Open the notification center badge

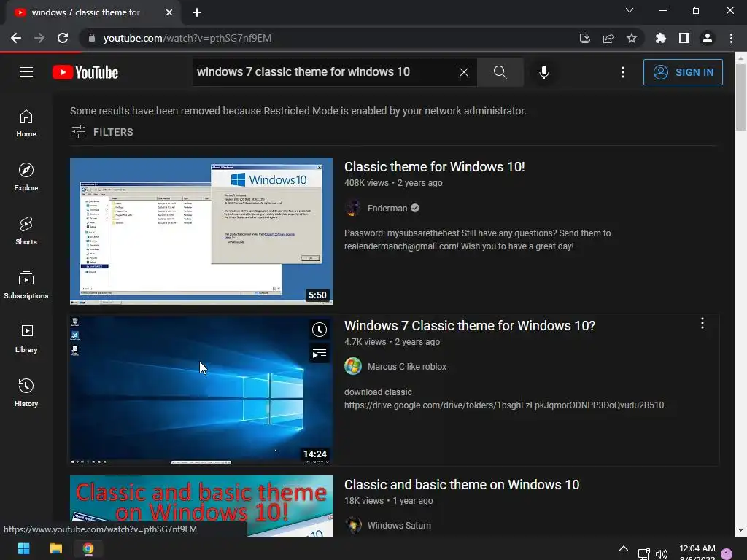coord(727,554)
